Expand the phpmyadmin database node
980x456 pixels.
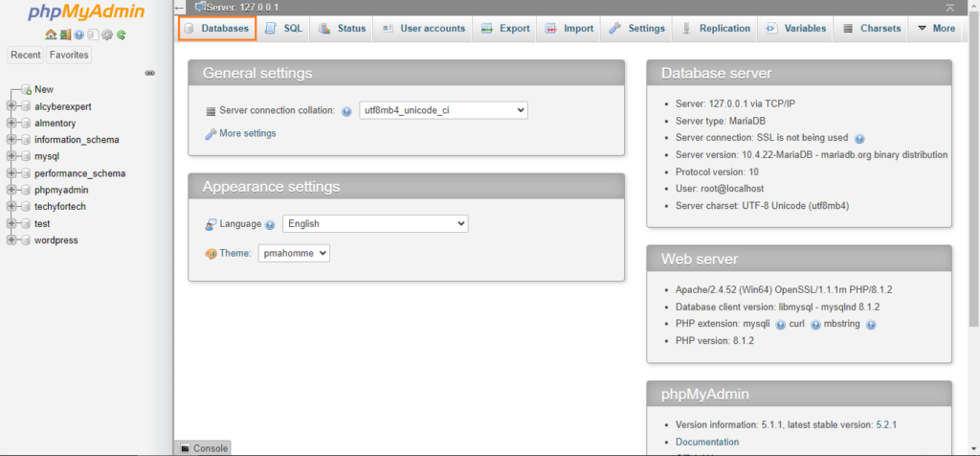11,190
